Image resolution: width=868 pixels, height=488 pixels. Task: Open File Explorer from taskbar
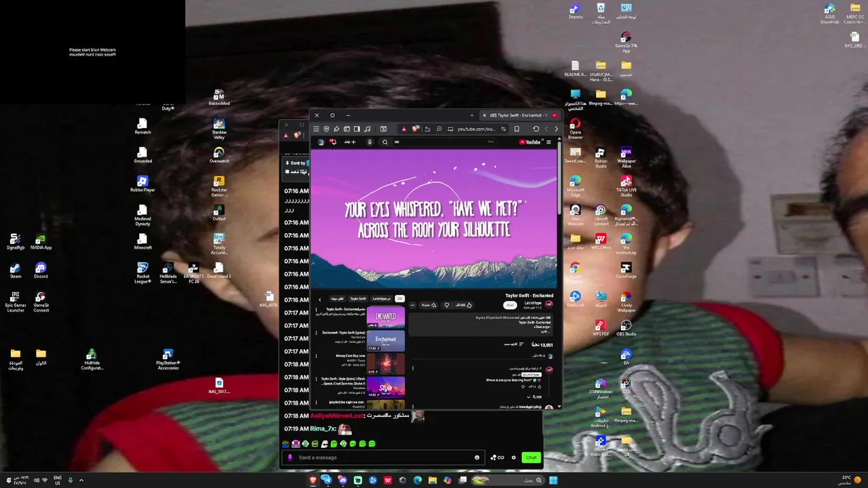point(432,481)
